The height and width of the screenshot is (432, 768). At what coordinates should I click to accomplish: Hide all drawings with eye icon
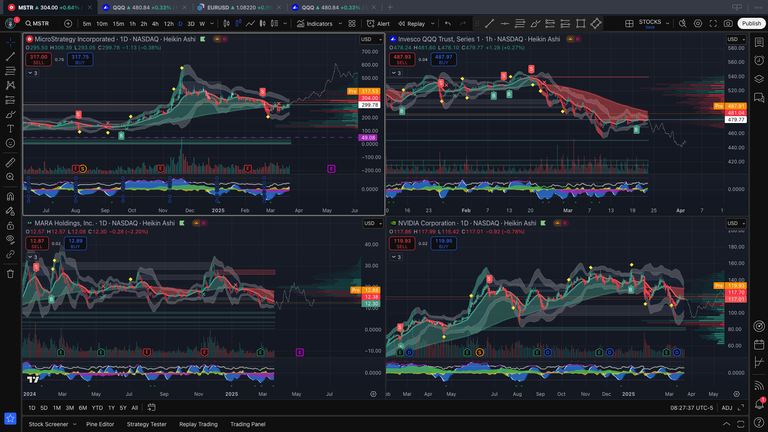[10, 240]
